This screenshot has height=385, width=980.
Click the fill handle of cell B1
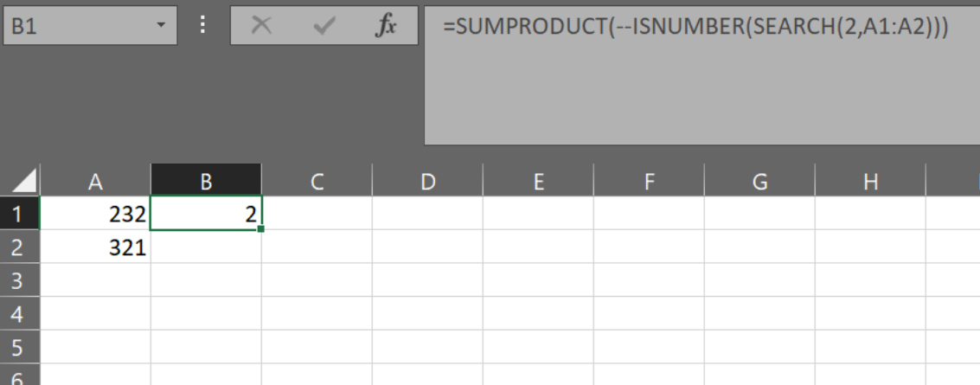coord(260,229)
